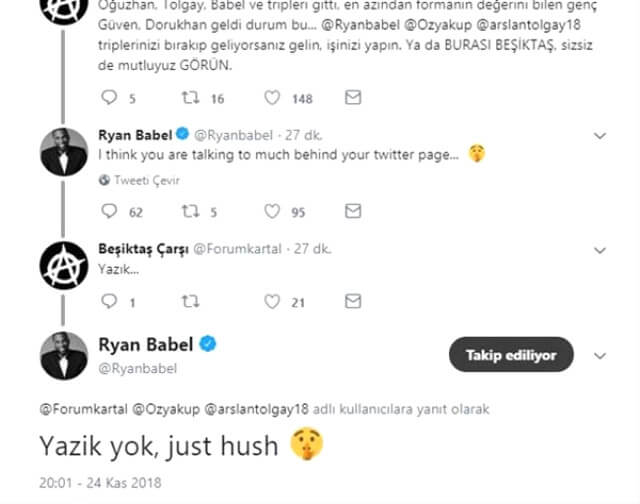Open dropdown arrow next to 'Takip ediyor'
The image size is (640, 504).
point(600,354)
